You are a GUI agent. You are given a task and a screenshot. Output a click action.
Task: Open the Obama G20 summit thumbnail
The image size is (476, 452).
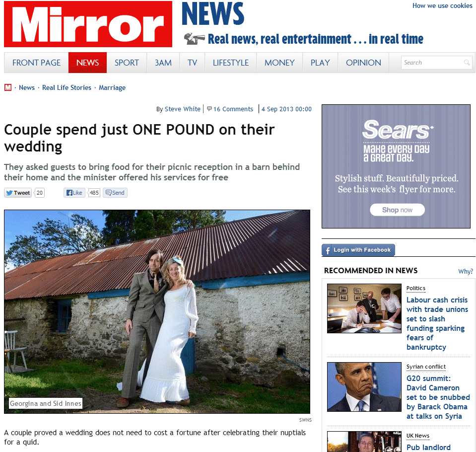click(x=364, y=387)
